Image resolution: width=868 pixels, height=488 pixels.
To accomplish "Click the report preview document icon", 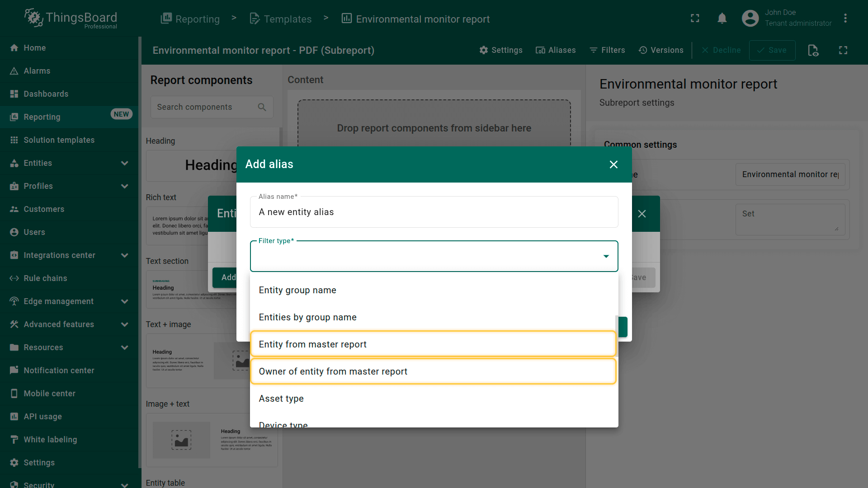I will (x=813, y=50).
